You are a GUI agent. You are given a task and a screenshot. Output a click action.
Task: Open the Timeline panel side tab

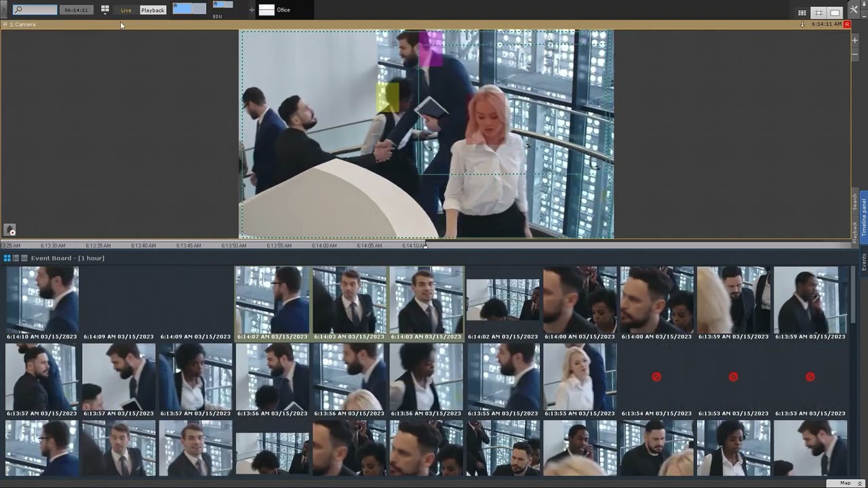[x=864, y=217]
